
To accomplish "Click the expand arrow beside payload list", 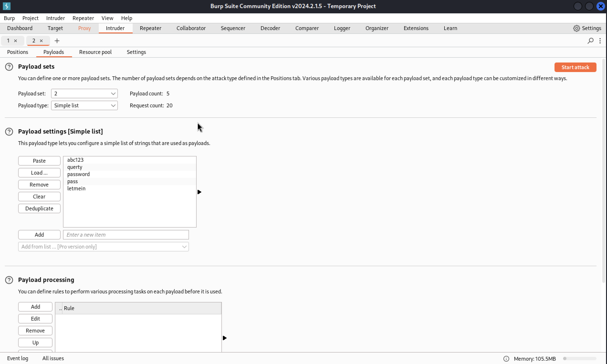I will 199,192.
